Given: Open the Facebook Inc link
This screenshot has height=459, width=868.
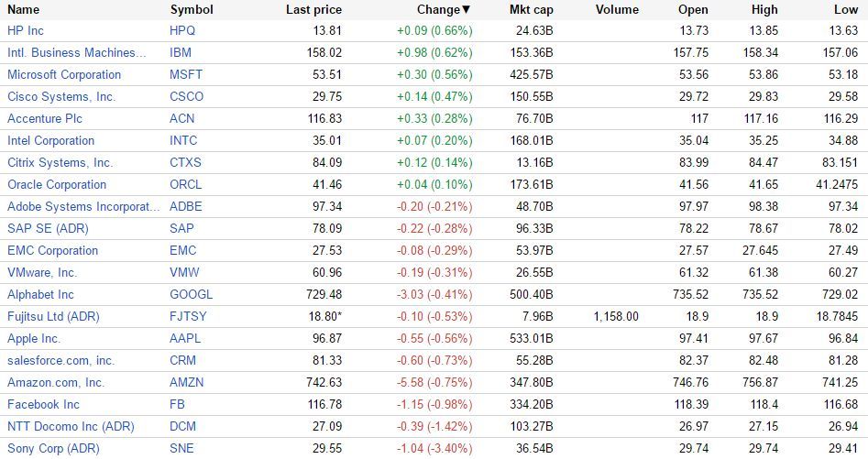Looking at the screenshot, I should coord(43,404).
